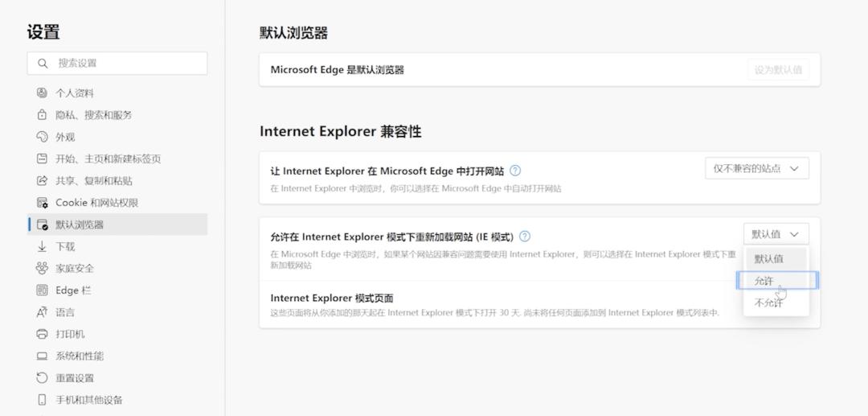Screen dimensions: 868x416
Task: Open the 下载 settings page
Action: pyautogui.click(x=117, y=246)
